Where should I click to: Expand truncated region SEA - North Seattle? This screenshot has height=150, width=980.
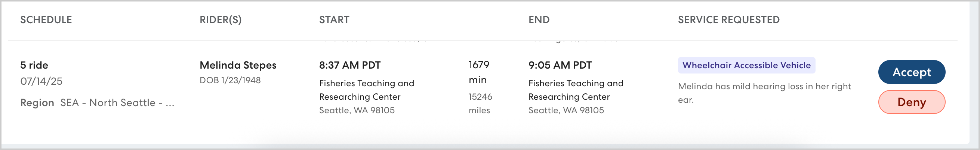(x=117, y=103)
